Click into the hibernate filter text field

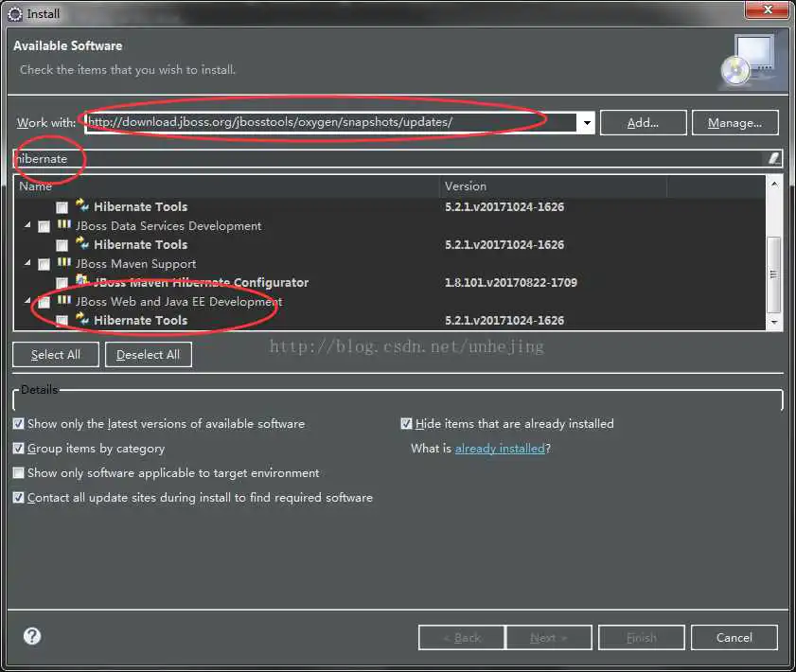pos(390,158)
